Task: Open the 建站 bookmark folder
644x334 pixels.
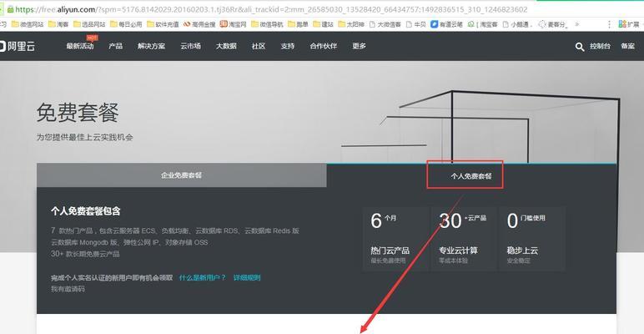Action: click(323, 24)
